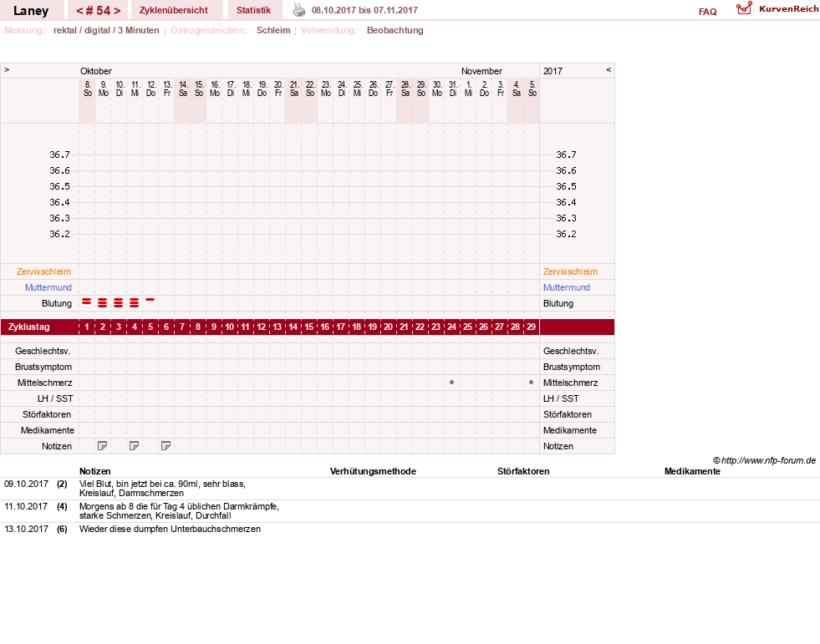Viewport: 820px width, 644px height.
Task: Open note icon on cycle day 2
Action: pos(103,446)
